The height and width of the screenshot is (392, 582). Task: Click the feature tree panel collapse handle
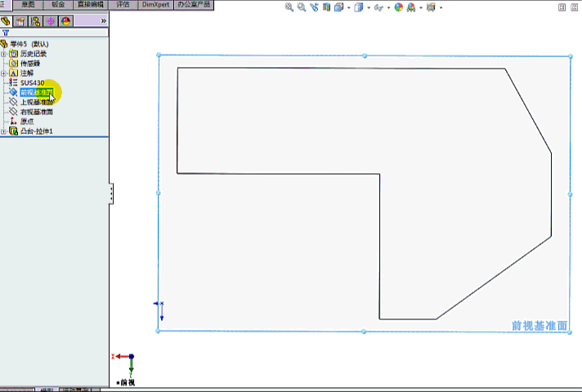point(111,194)
